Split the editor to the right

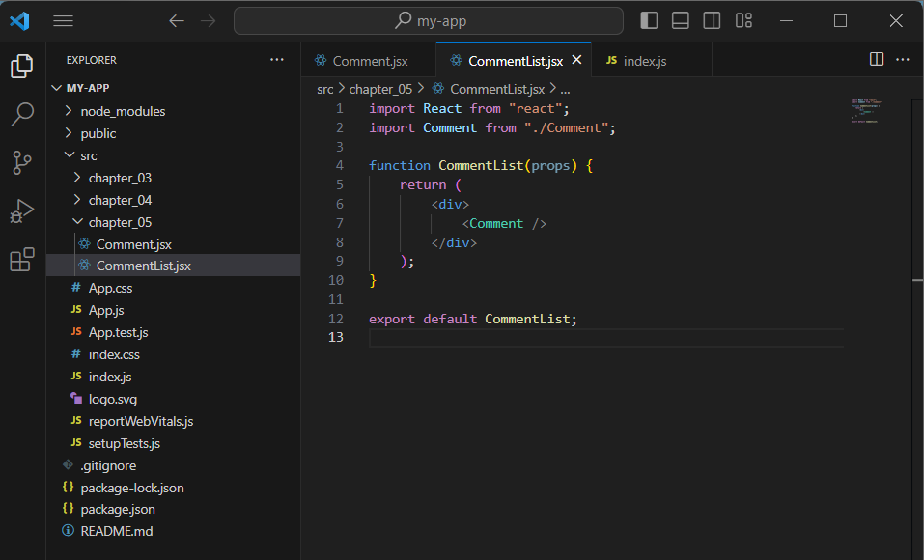click(877, 59)
